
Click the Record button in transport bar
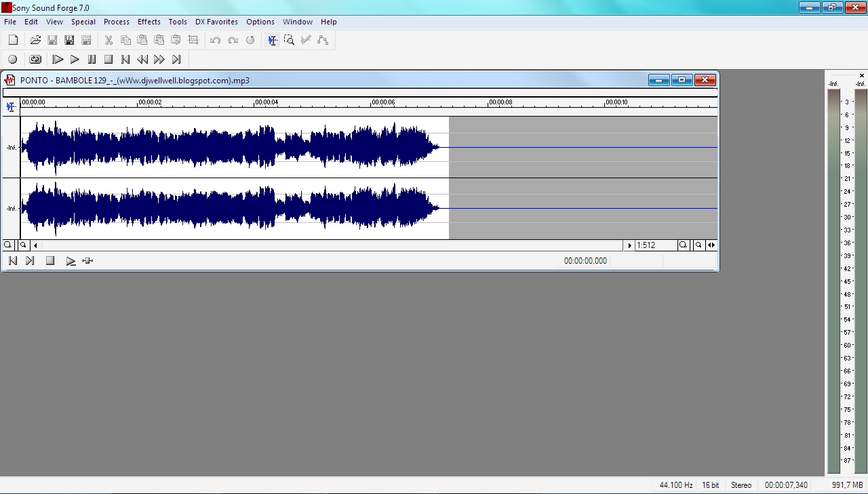(x=13, y=60)
